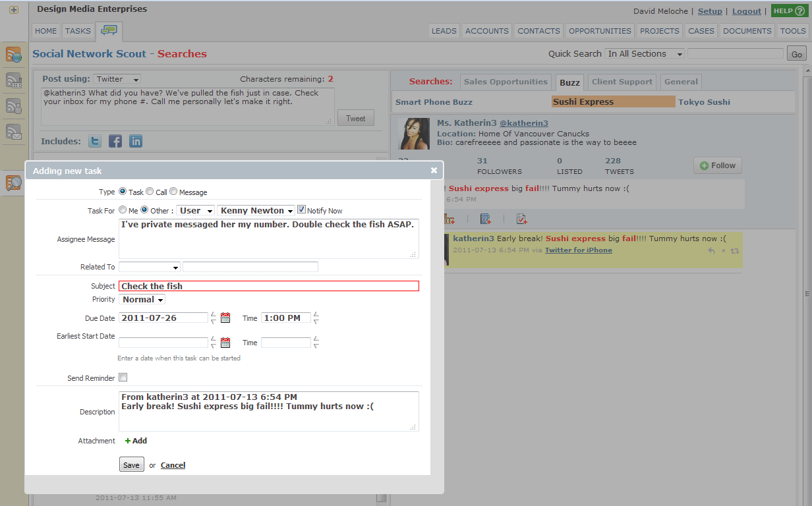Screen dimensions: 812x506
Task: Click the Tweet button
Action: (356, 118)
